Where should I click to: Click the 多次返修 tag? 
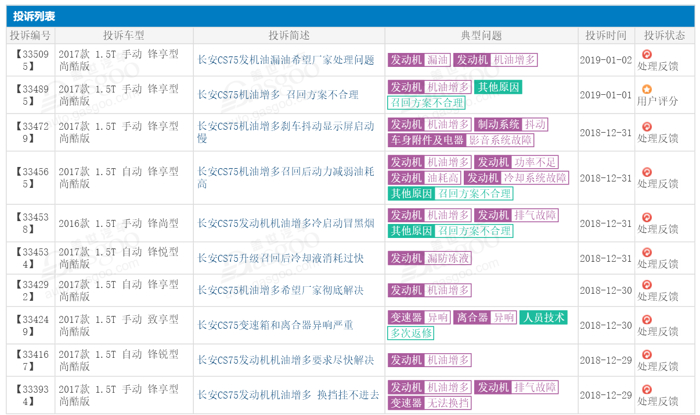(x=411, y=333)
